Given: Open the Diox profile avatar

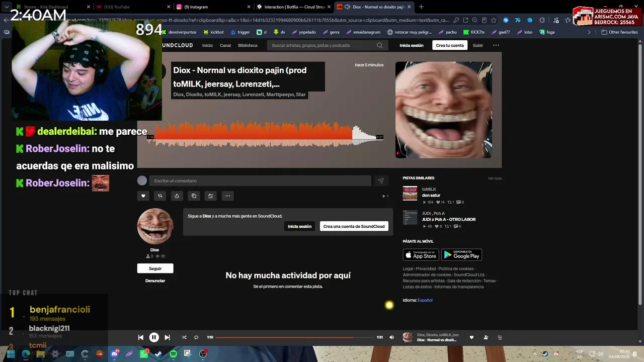Looking at the screenshot, I should 155,226.
